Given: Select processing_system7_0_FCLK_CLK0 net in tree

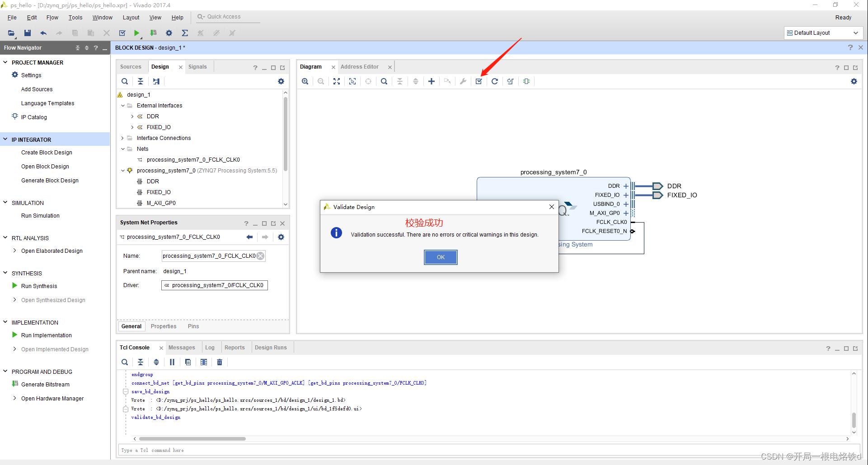Looking at the screenshot, I should coord(193,160).
